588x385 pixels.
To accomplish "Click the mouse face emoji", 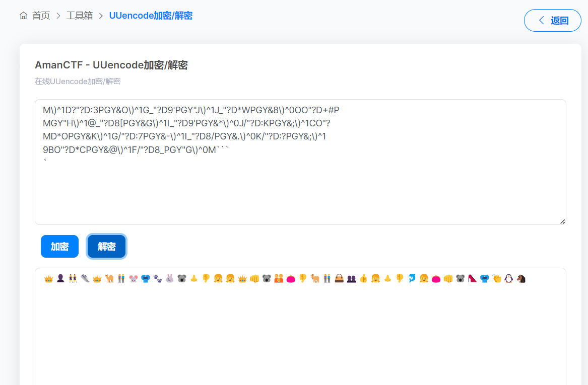I will [134, 279].
